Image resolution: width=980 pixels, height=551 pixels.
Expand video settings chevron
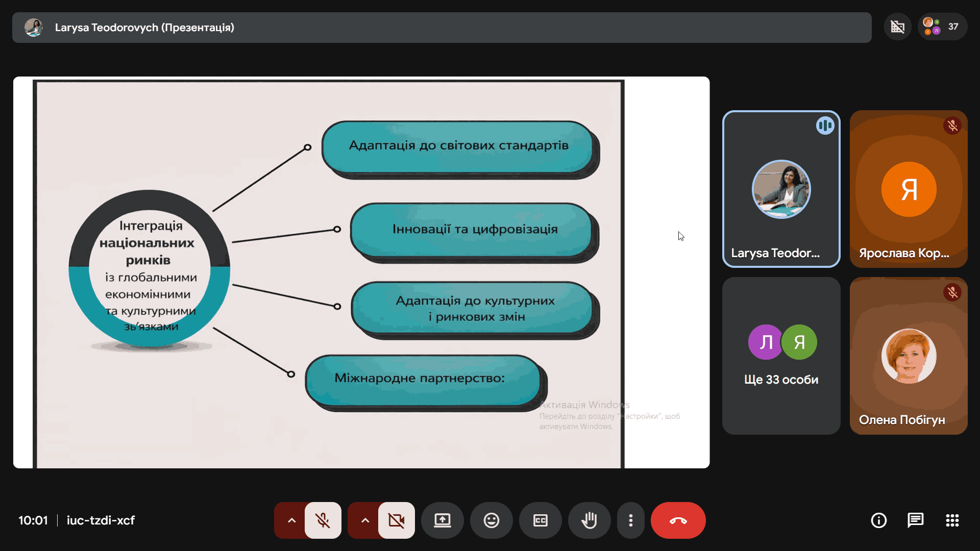point(365,520)
